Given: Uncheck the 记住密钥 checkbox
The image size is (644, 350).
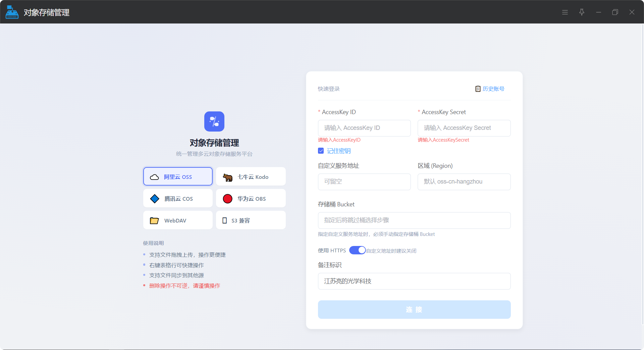Looking at the screenshot, I should 321,151.
